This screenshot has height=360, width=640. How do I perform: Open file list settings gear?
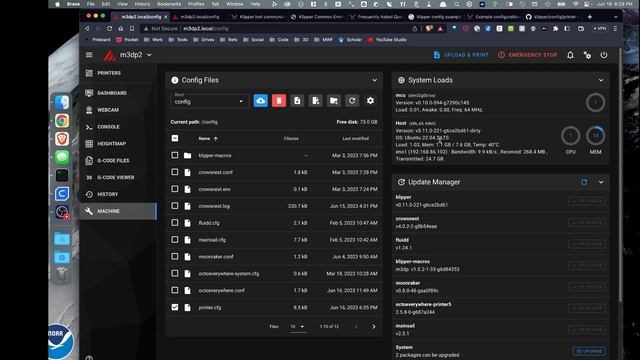[370, 101]
